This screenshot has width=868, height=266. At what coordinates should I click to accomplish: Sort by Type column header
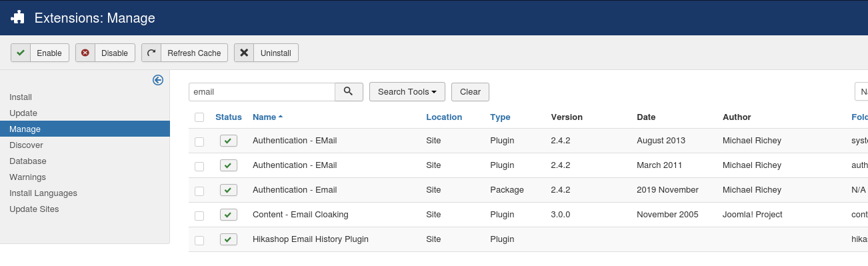coord(500,117)
